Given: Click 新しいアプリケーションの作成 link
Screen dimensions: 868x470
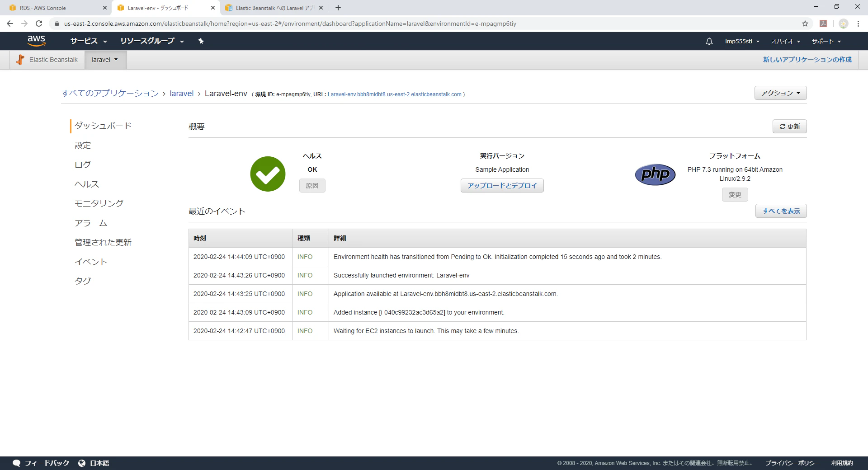Looking at the screenshot, I should pyautogui.click(x=807, y=60).
